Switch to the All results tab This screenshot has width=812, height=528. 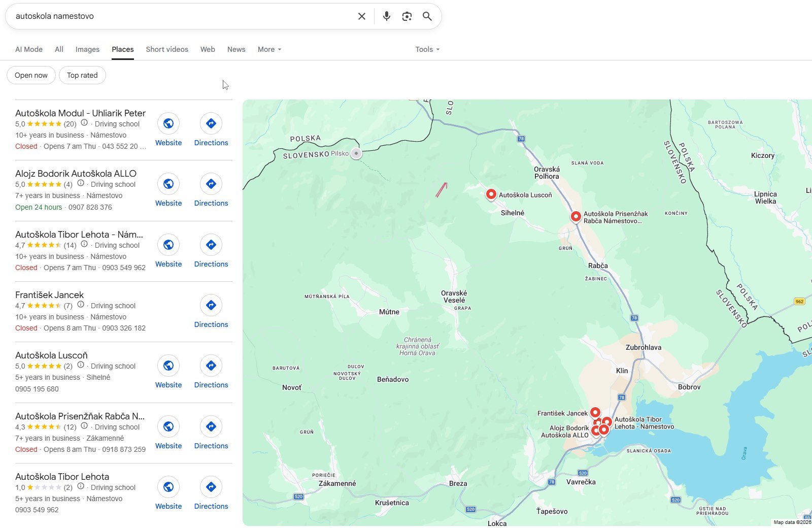point(59,49)
